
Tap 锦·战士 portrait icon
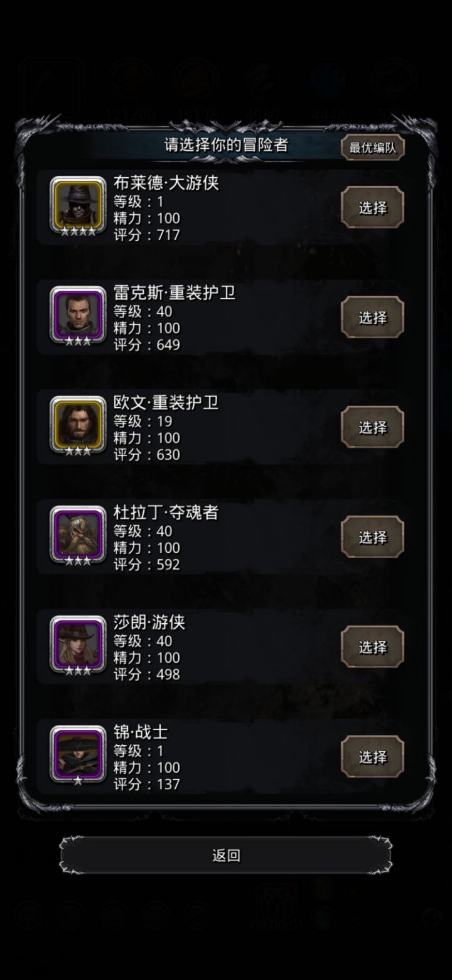point(78,754)
